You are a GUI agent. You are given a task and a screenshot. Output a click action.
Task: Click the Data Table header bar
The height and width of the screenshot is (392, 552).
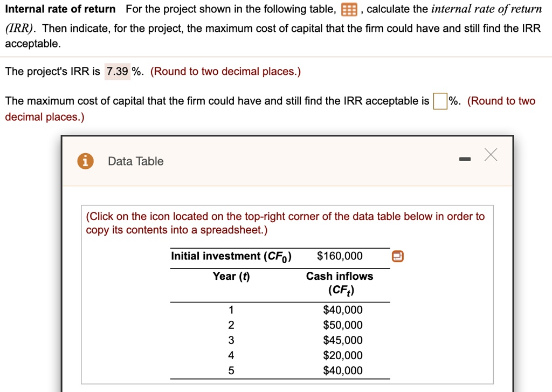point(286,161)
